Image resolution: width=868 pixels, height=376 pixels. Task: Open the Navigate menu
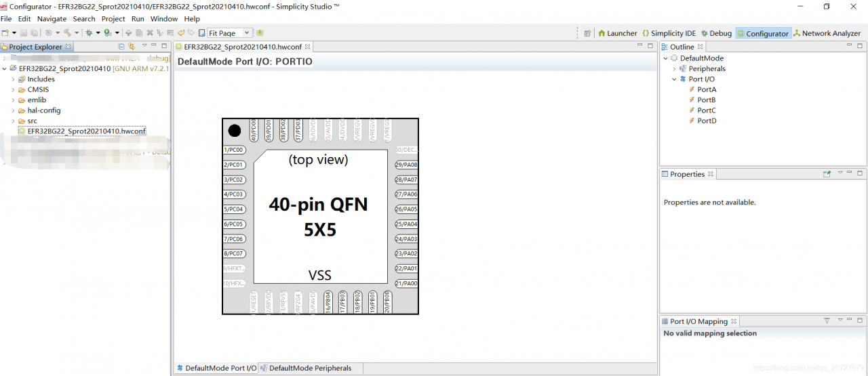pyautogui.click(x=52, y=19)
